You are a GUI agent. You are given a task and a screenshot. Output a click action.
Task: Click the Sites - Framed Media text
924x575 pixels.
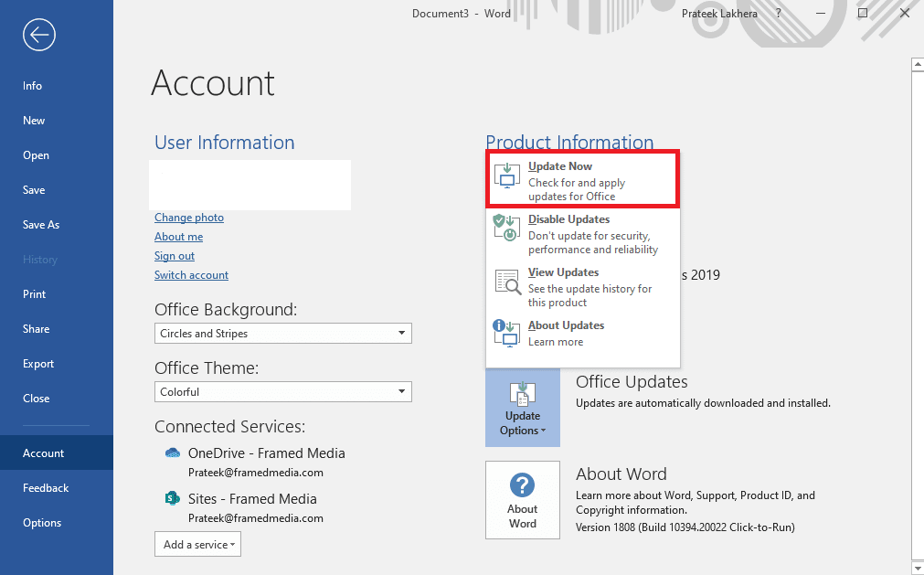(252, 498)
